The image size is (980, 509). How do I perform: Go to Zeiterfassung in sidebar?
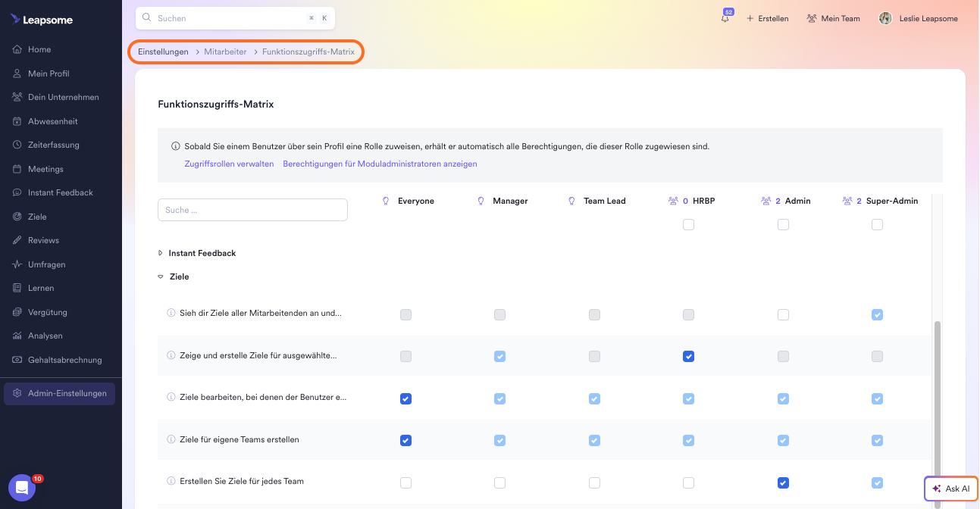53,145
